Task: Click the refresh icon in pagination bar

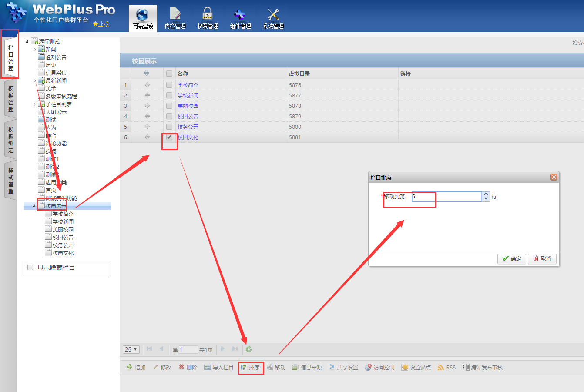Action: click(x=248, y=349)
